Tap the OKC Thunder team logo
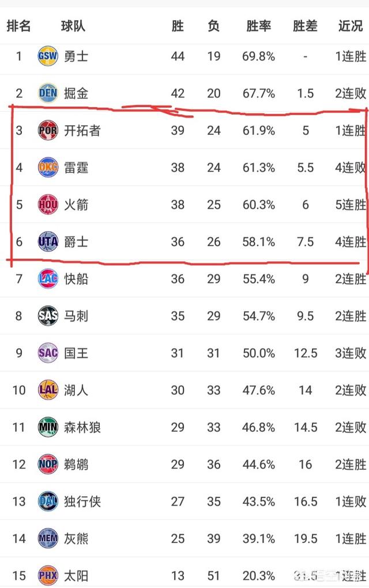369x588 pixels. (x=48, y=168)
